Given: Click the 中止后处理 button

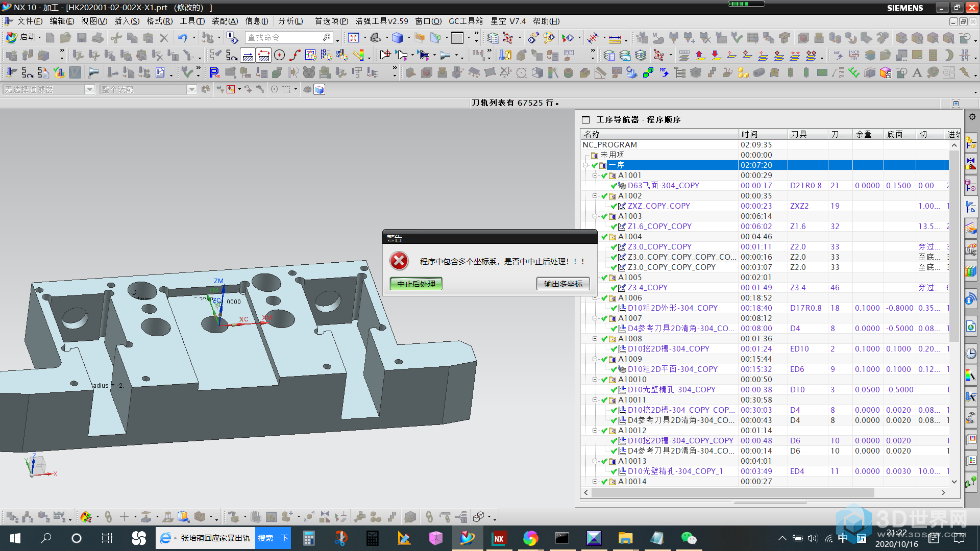Looking at the screenshot, I should point(416,284).
